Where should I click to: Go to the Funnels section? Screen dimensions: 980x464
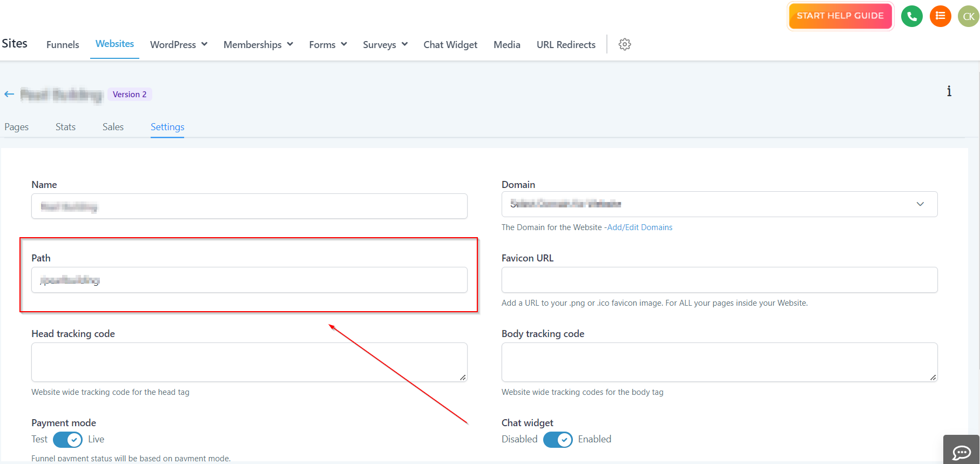[x=63, y=45]
